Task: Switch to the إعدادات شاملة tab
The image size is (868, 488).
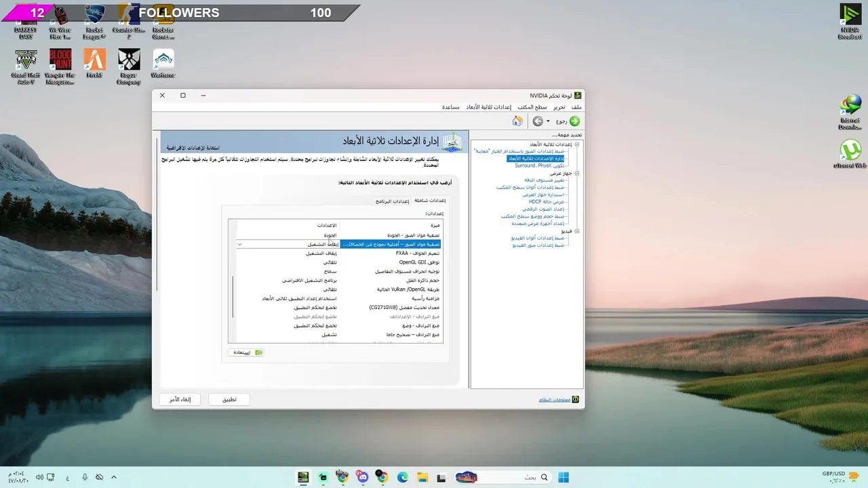Action: tap(430, 201)
